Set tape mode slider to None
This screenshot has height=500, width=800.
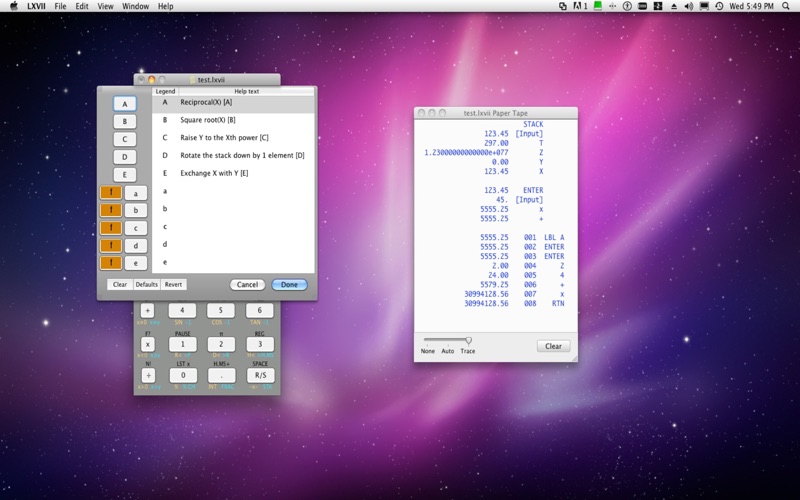(x=428, y=341)
